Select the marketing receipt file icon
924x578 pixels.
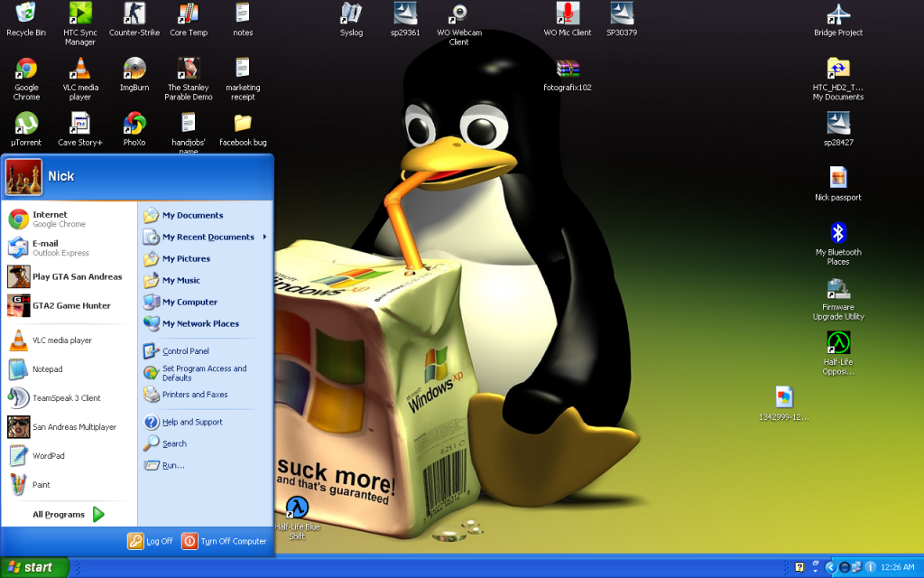point(243,79)
